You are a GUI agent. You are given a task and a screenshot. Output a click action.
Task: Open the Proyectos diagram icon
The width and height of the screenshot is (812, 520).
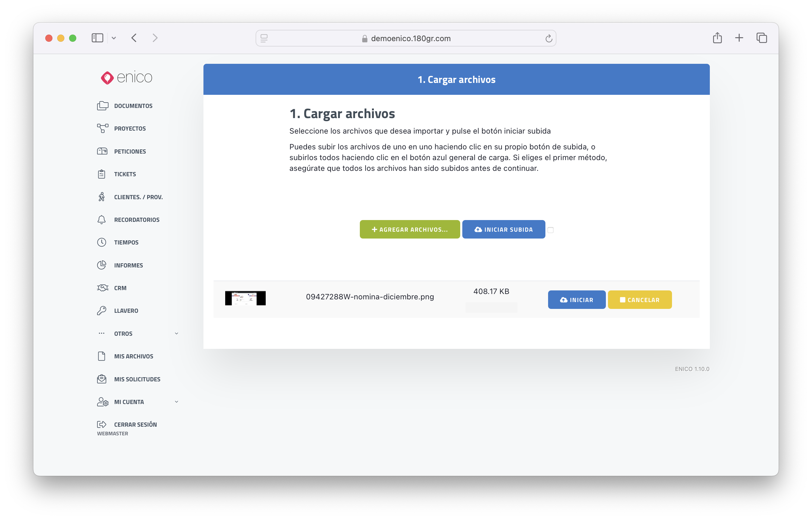(x=102, y=128)
